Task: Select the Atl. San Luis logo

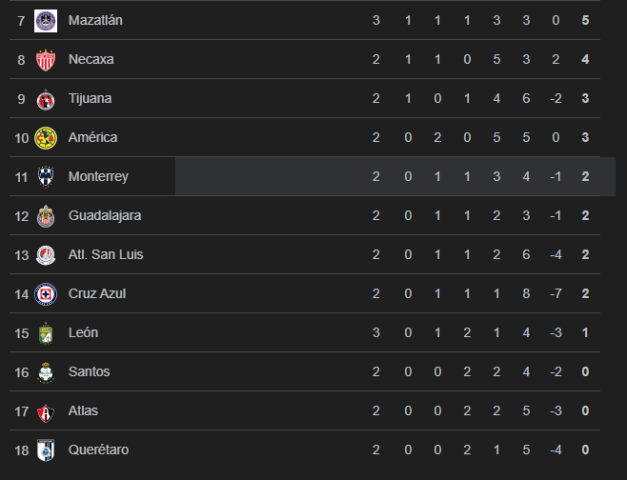Action: [x=45, y=255]
